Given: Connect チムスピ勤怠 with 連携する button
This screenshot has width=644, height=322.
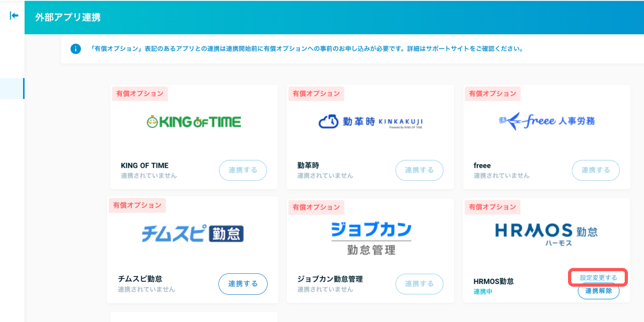Looking at the screenshot, I should (243, 283).
